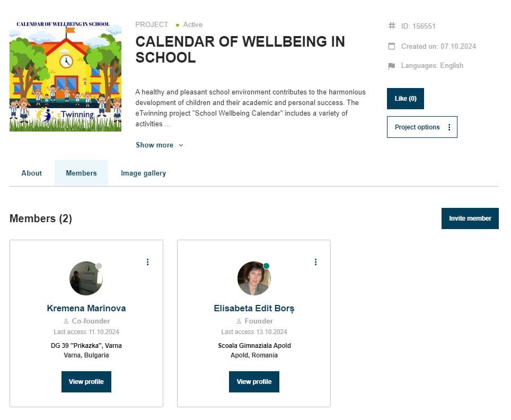Open Elisabeta Edit Borș's three-dot member menu
This screenshot has width=511, height=420.
pyautogui.click(x=315, y=262)
